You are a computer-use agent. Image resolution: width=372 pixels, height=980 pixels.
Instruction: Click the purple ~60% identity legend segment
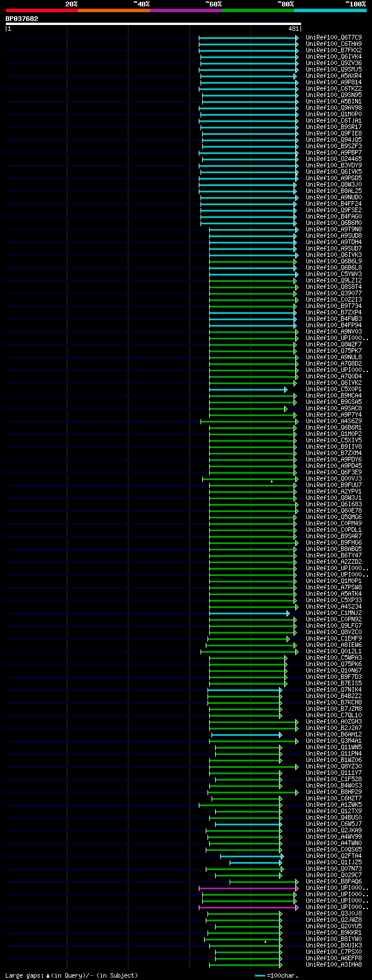(185, 10)
